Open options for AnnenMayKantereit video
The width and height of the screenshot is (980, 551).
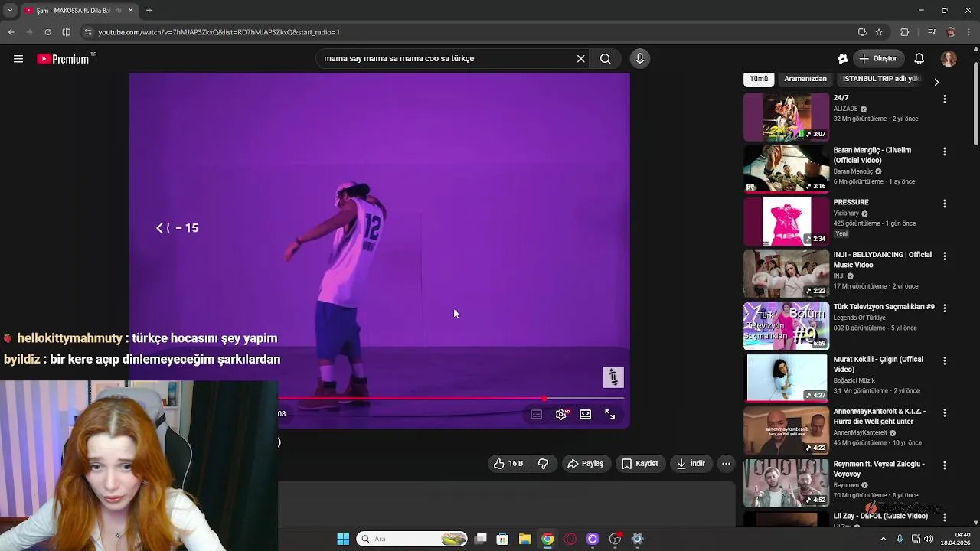tap(944, 412)
